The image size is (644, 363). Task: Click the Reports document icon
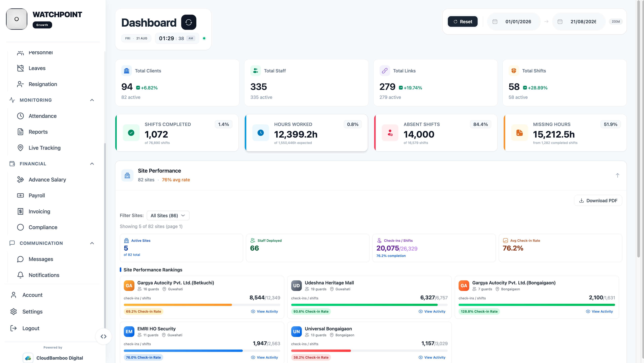point(20,132)
